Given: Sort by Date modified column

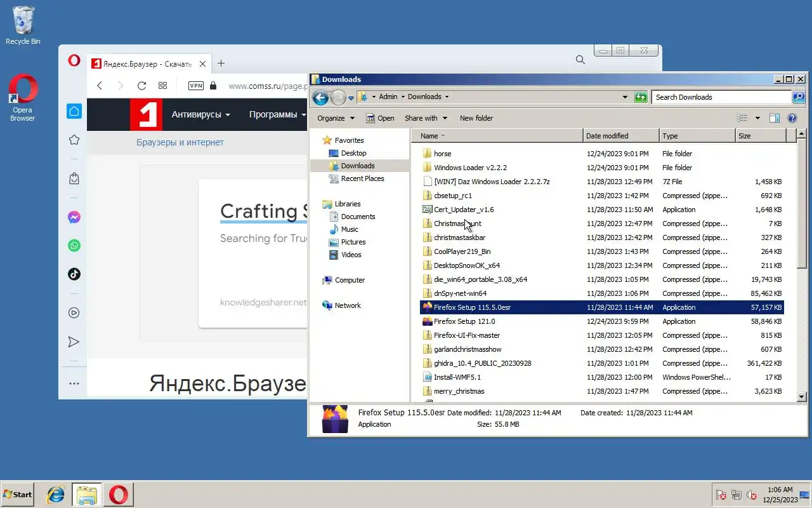Looking at the screenshot, I should click(x=621, y=136).
